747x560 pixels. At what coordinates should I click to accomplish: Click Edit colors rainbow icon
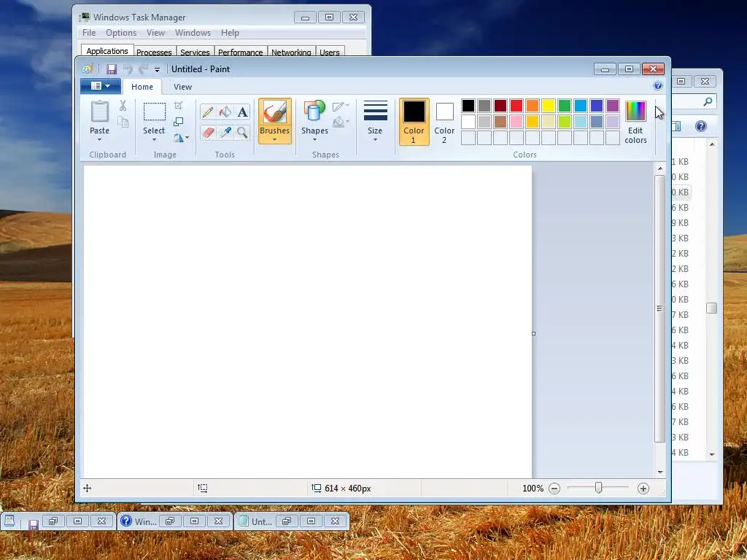635,112
